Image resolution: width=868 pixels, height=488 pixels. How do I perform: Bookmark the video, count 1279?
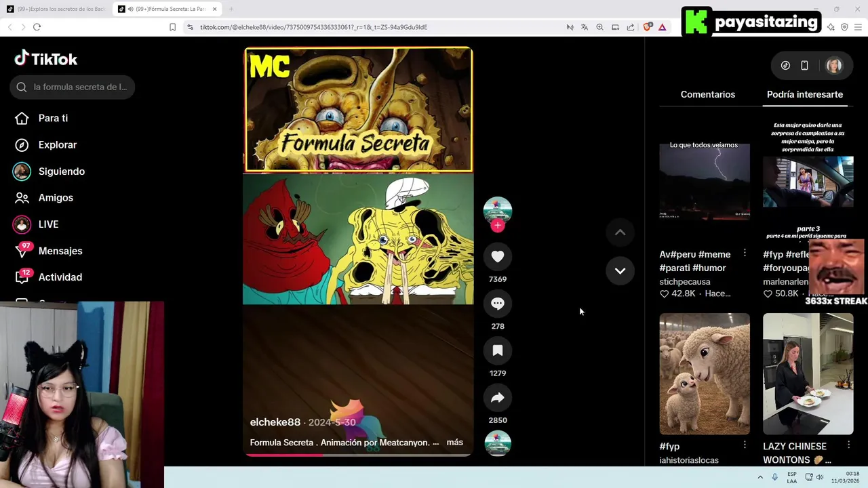pyautogui.click(x=498, y=350)
